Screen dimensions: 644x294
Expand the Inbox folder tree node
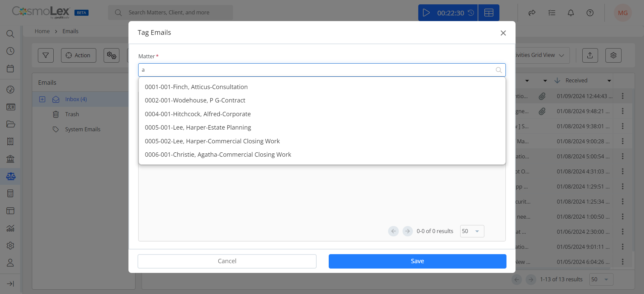[42, 99]
